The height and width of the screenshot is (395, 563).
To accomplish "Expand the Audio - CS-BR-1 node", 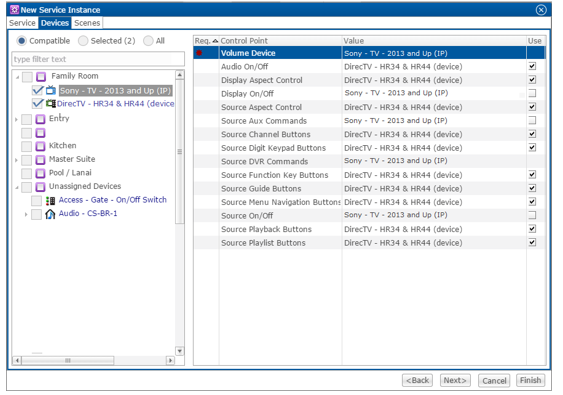I will pos(26,214).
